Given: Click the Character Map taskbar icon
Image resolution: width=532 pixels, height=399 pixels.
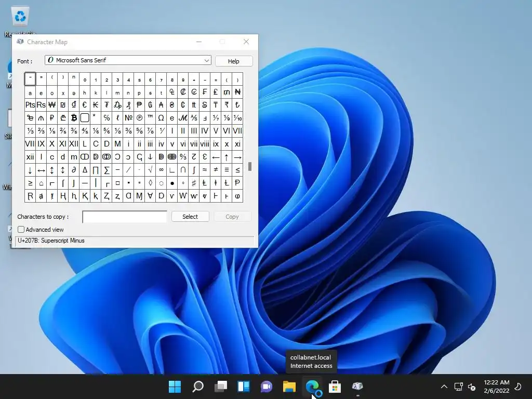Looking at the screenshot, I should click(x=357, y=387).
